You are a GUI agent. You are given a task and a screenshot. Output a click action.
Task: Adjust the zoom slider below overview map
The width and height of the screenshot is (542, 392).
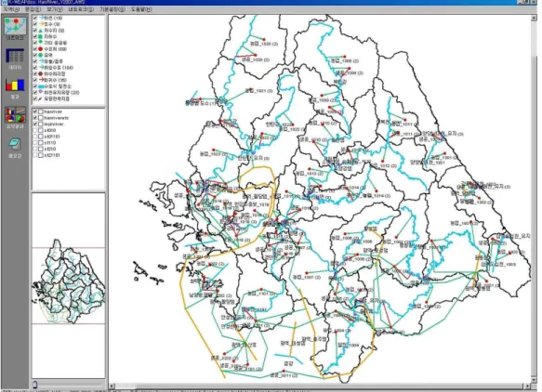(35, 385)
